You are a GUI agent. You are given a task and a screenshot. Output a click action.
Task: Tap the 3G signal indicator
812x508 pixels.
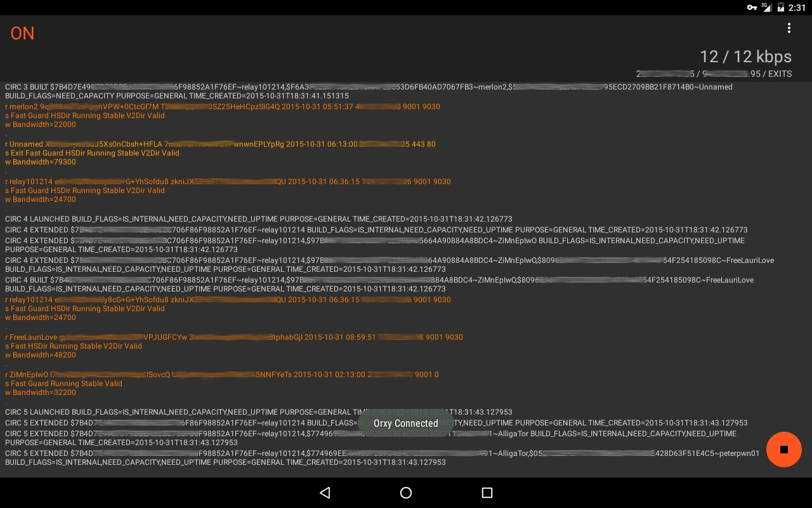pyautogui.click(x=766, y=8)
